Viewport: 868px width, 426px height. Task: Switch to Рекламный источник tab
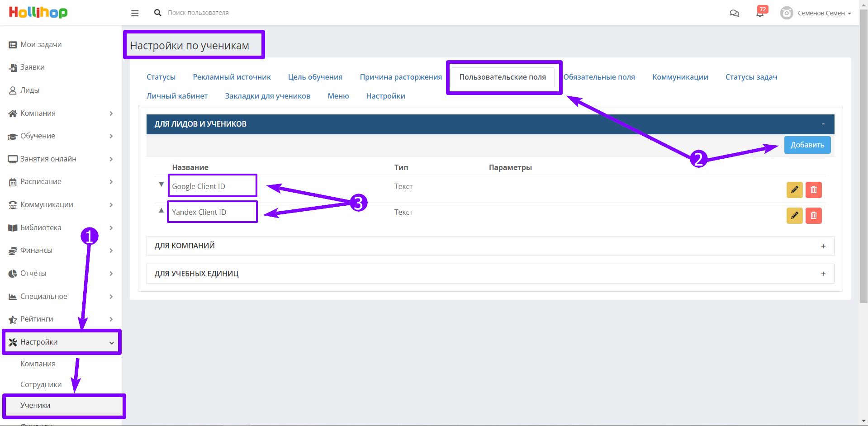232,77
